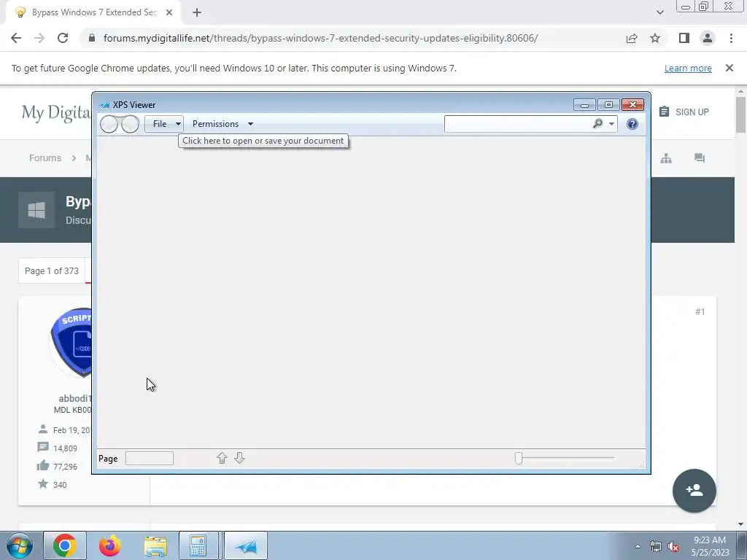Dismiss the Chrome update notification bar
747x560 pixels.
coord(729,68)
